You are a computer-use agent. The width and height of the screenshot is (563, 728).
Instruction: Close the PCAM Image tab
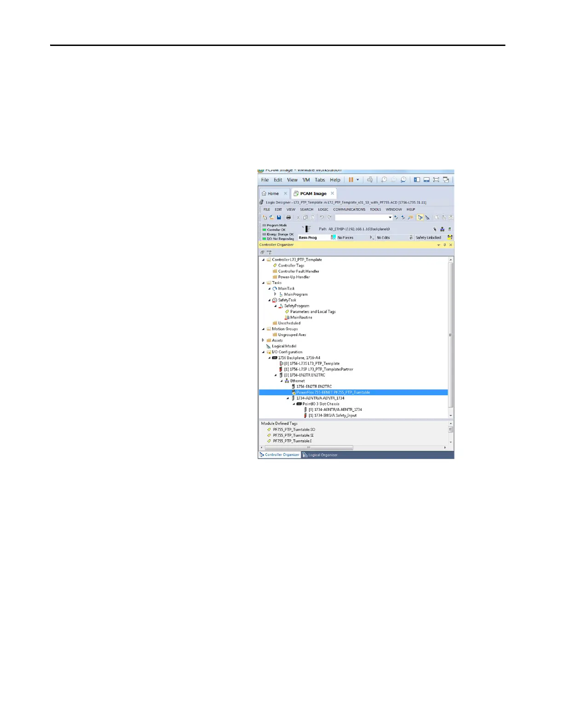333,193
